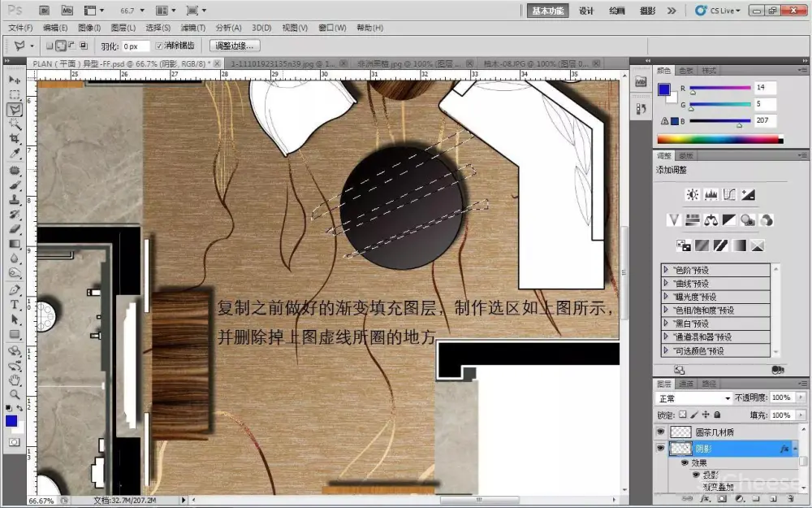Toggle visibility of the 阴影 layer

click(x=660, y=448)
